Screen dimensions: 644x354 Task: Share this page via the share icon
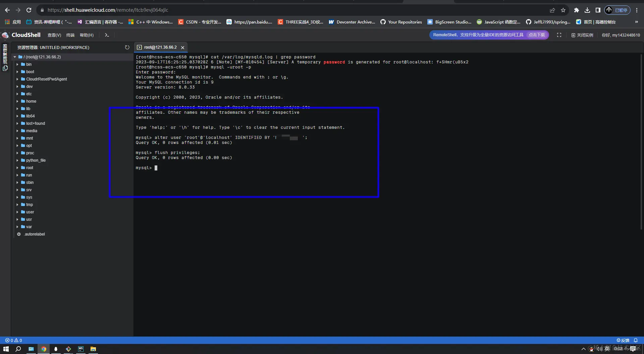(552, 10)
